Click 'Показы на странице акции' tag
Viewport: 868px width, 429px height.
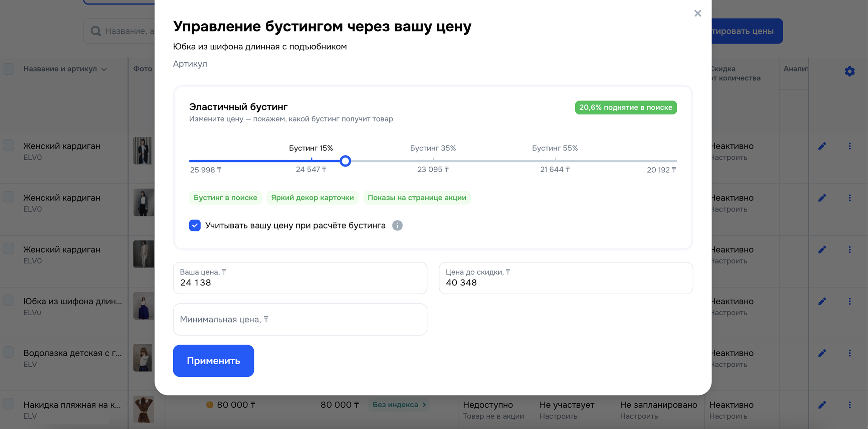point(417,198)
